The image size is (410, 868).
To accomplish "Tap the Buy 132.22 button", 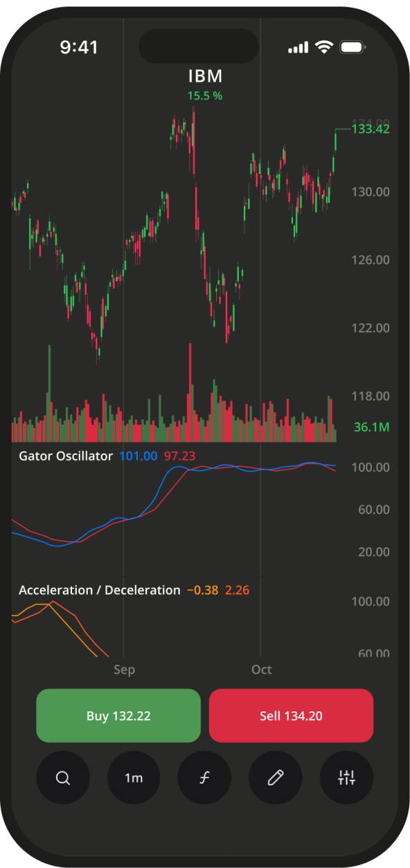I will coord(118,715).
